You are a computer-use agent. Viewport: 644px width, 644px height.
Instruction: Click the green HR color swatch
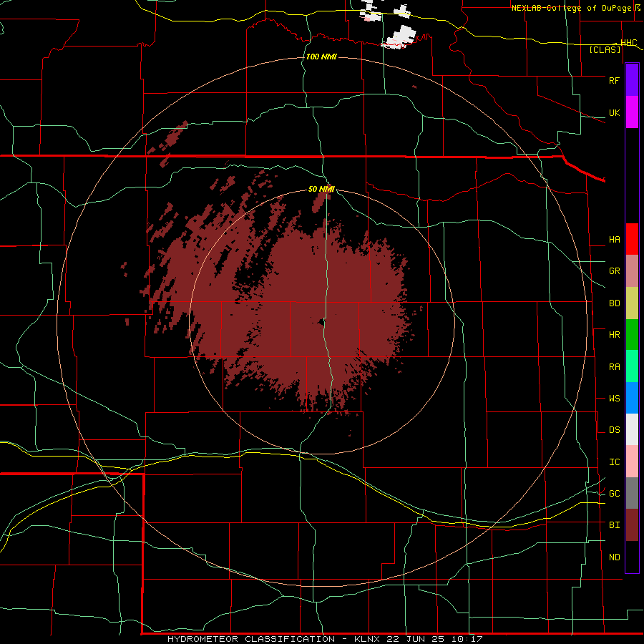tap(632, 334)
